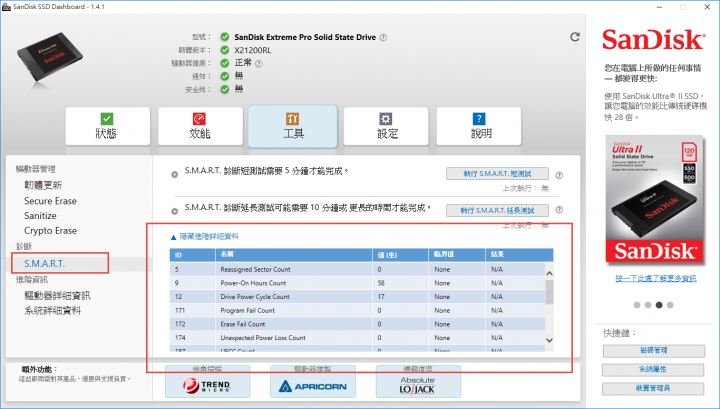Open Secure Erase in the sidebar
The image size is (720, 409).
click(51, 201)
